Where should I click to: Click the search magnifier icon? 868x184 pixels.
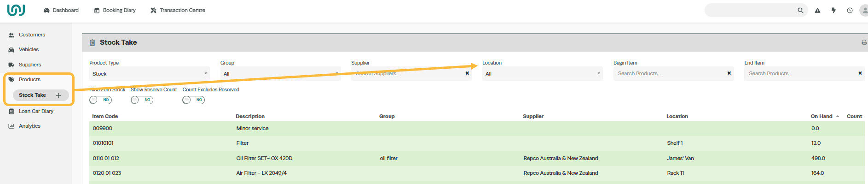(800, 10)
